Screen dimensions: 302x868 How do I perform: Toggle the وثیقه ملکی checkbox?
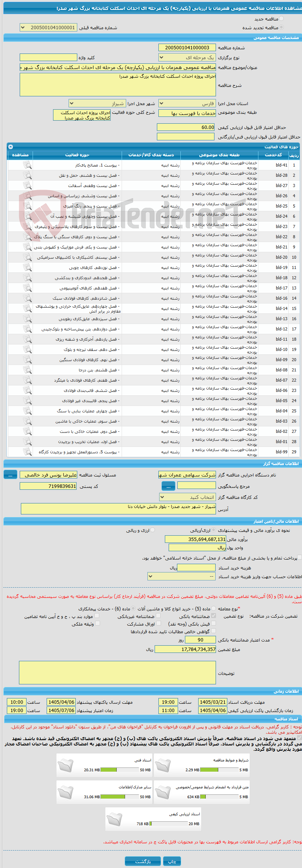pos(97,623)
